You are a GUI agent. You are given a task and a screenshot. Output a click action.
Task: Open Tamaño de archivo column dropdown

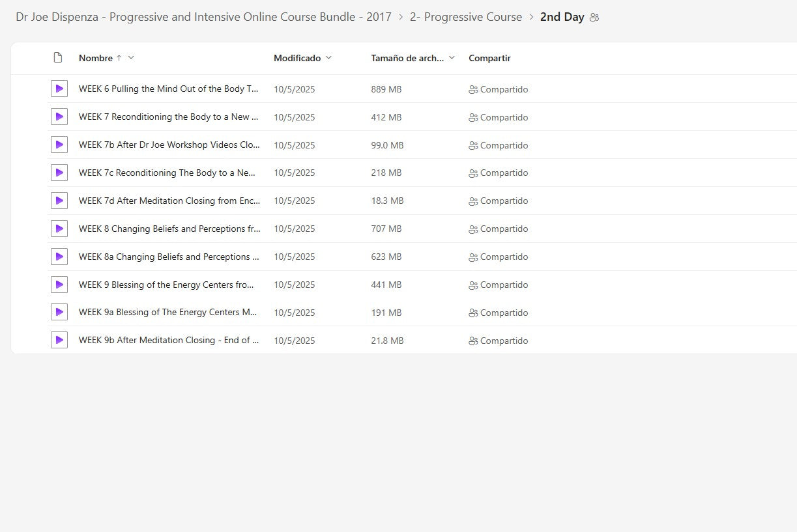pyautogui.click(x=452, y=58)
